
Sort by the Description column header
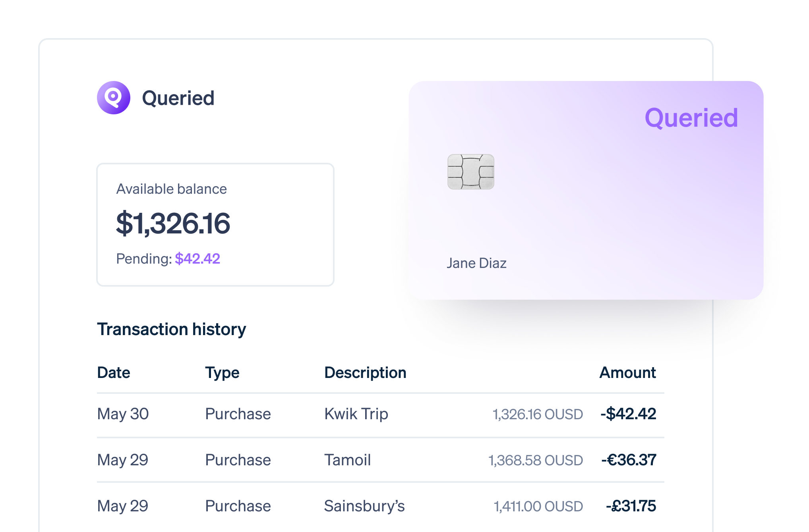[x=365, y=372]
